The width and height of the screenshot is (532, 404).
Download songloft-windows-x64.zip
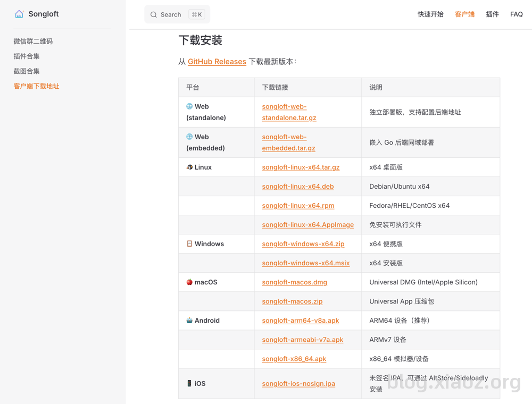[x=303, y=243]
